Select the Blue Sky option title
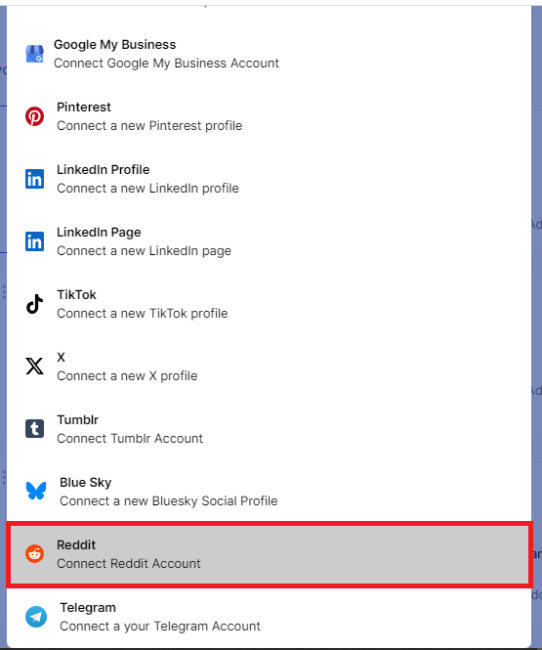This screenshot has width=542, height=650. coord(86,483)
